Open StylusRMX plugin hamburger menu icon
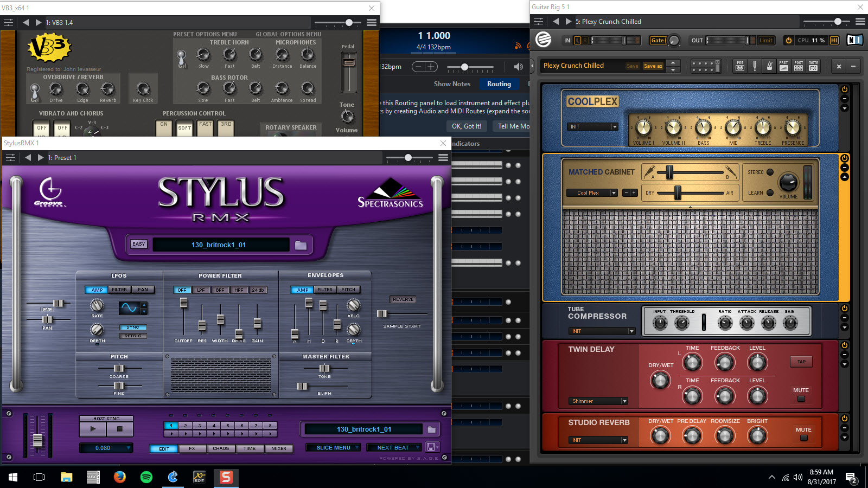Screen dimensions: 868x488 (x=443, y=158)
